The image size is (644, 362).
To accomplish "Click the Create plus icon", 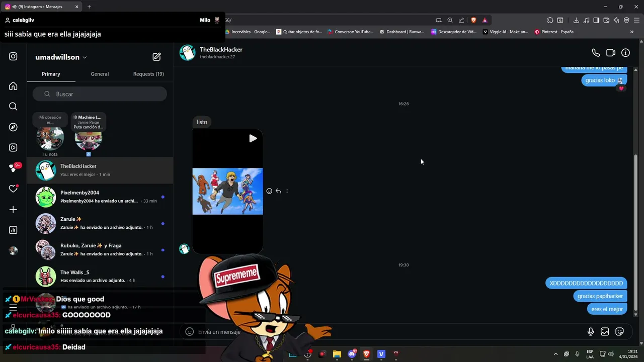I will (13, 210).
